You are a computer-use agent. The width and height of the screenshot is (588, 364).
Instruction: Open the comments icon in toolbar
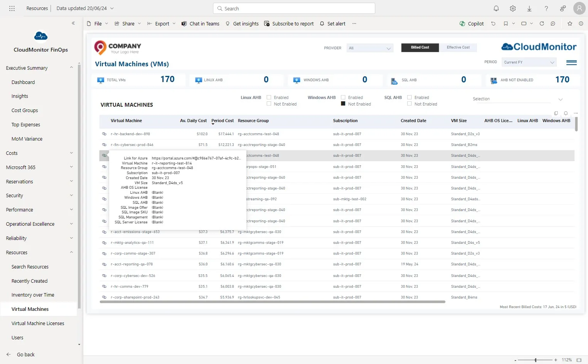point(553,23)
